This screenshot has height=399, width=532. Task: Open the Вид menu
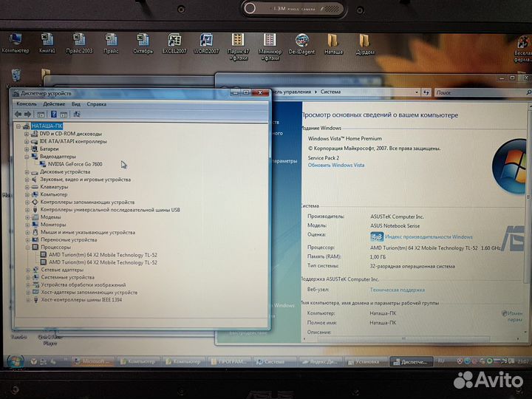[76, 104]
